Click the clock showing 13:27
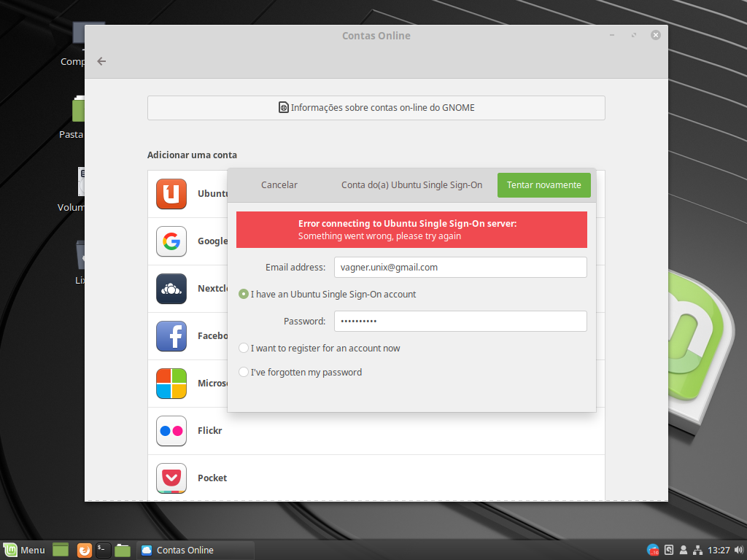Viewport: 747px width, 560px height. pos(719,550)
